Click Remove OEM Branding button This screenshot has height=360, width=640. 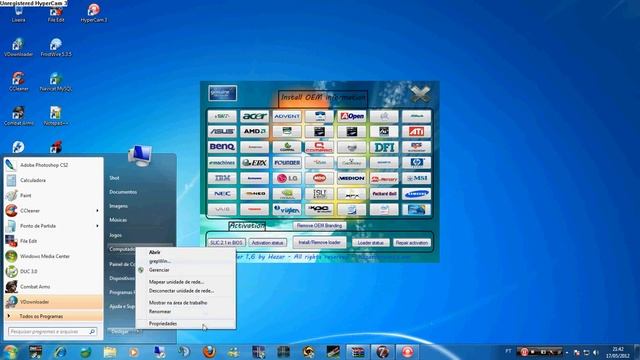click(319, 226)
